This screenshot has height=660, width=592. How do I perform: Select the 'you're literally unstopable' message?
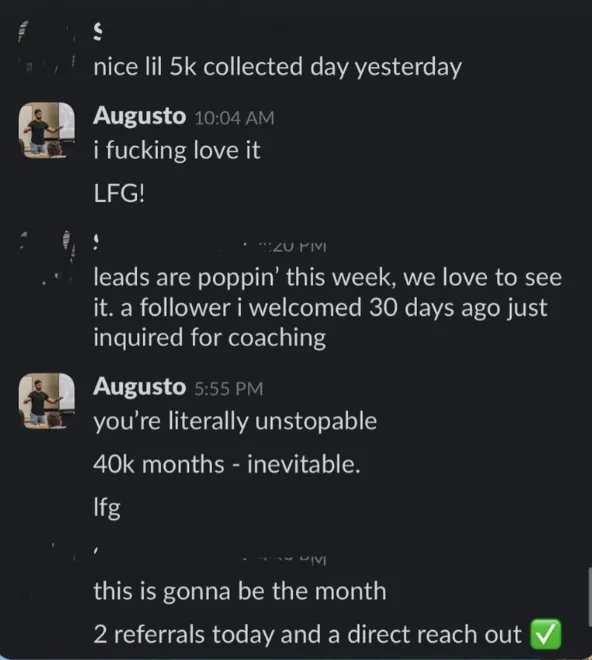[x=235, y=422]
